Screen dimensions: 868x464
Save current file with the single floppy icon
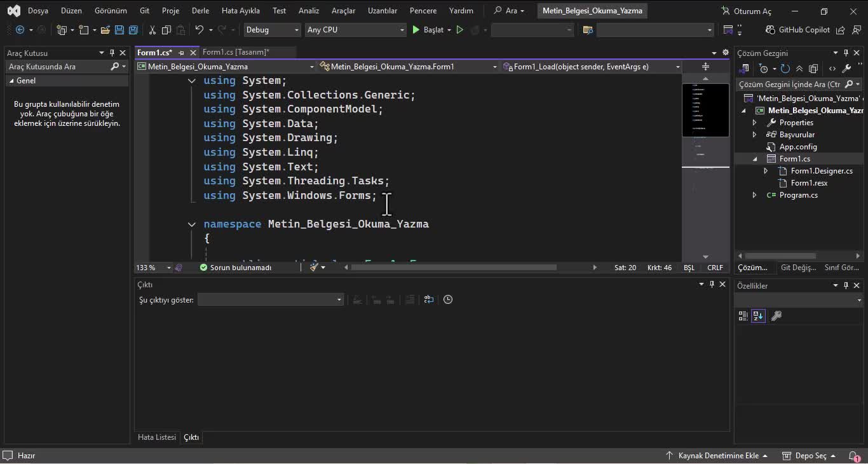119,30
